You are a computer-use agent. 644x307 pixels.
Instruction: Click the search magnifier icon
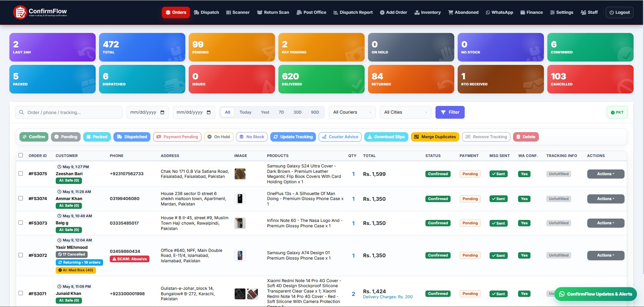coord(21,112)
